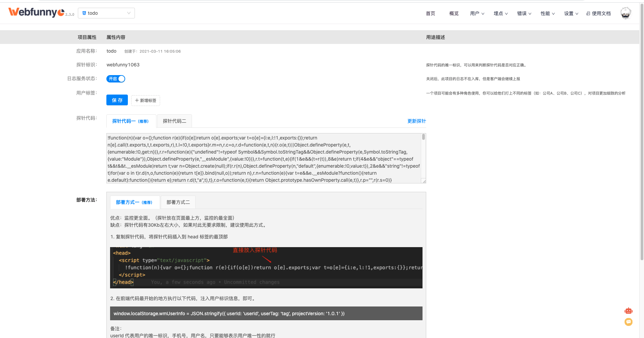This screenshot has height=338, width=644.
Task: Expand the 错误 menu
Action: 524,13
